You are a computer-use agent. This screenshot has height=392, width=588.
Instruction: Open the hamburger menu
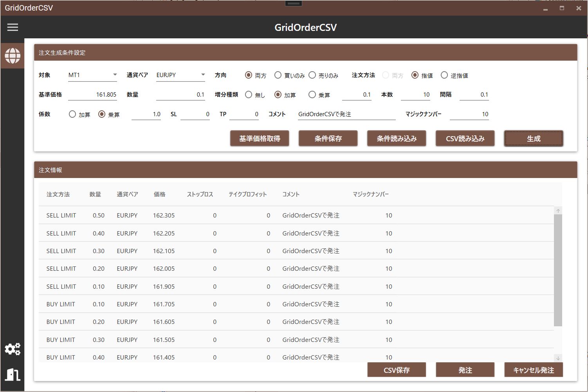(13, 27)
